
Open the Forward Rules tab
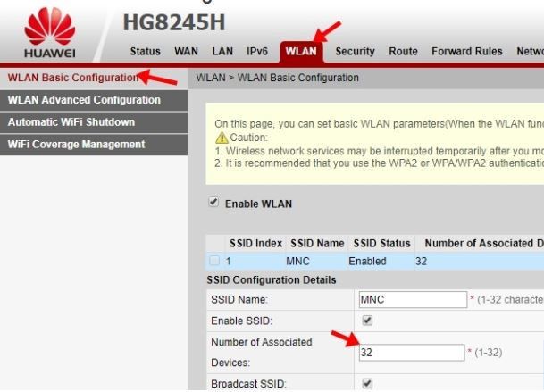click(467, 51)
